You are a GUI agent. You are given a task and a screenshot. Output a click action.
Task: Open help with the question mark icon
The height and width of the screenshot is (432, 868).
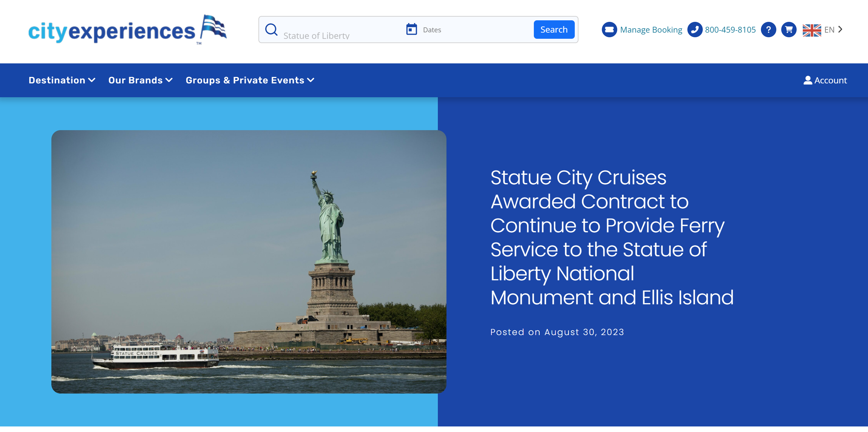(x=768, y=30)
